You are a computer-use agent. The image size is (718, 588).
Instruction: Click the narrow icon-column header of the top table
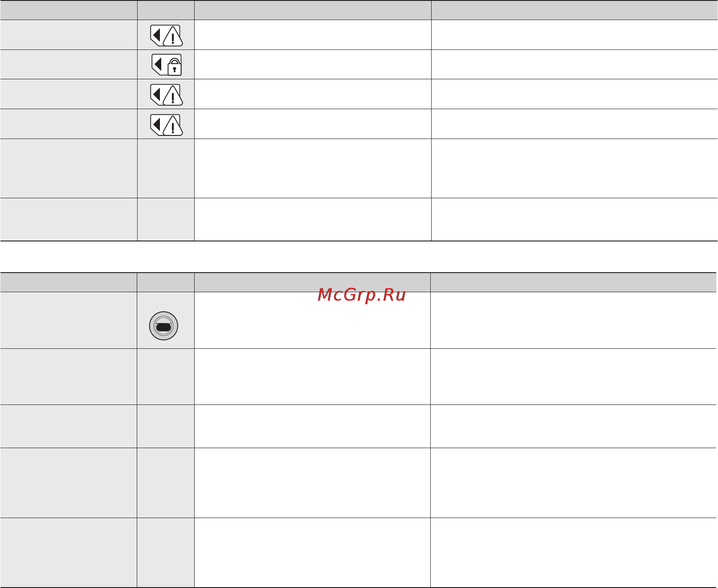tap(166, 10)
